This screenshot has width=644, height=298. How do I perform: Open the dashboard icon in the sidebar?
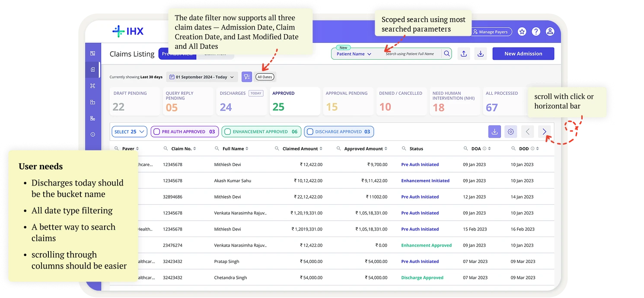tap(92, 53)
